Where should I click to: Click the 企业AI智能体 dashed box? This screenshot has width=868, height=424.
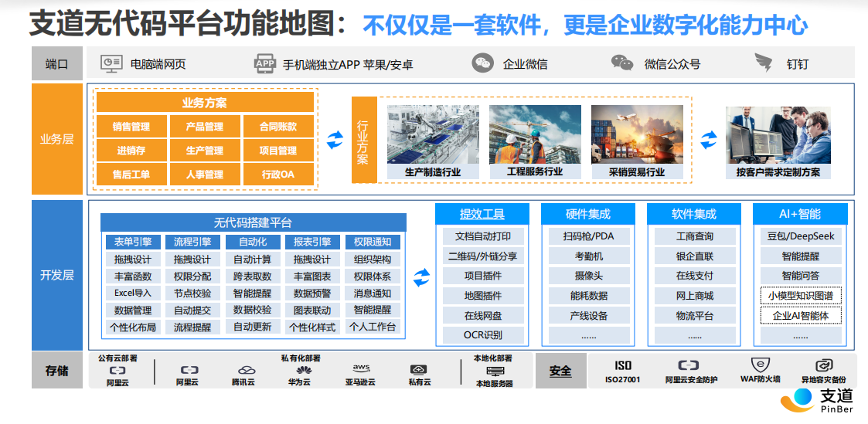point(801,315)
